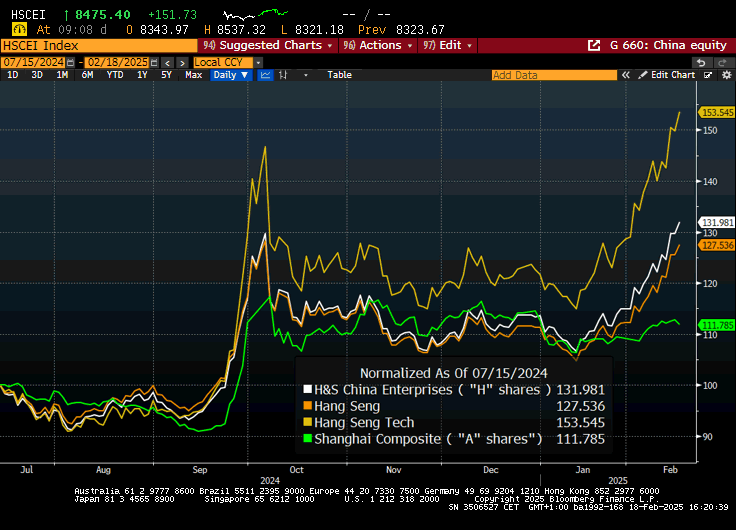Image resolution: width=736 pixels, height=530 pixels.
Task: Click the yellow clock delay icon
Action: (19, 30)
